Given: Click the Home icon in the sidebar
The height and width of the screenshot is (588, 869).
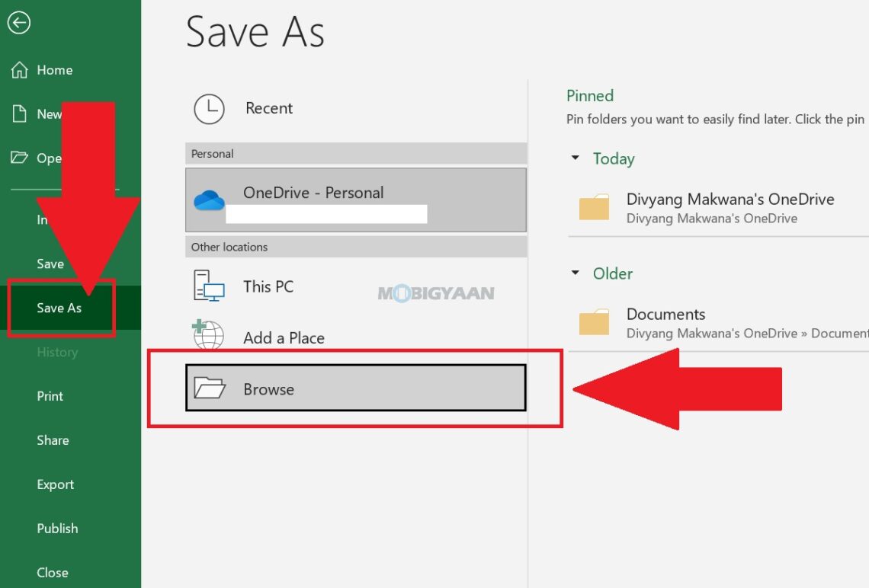Looking at the screenshot, I should pos(20,70).
